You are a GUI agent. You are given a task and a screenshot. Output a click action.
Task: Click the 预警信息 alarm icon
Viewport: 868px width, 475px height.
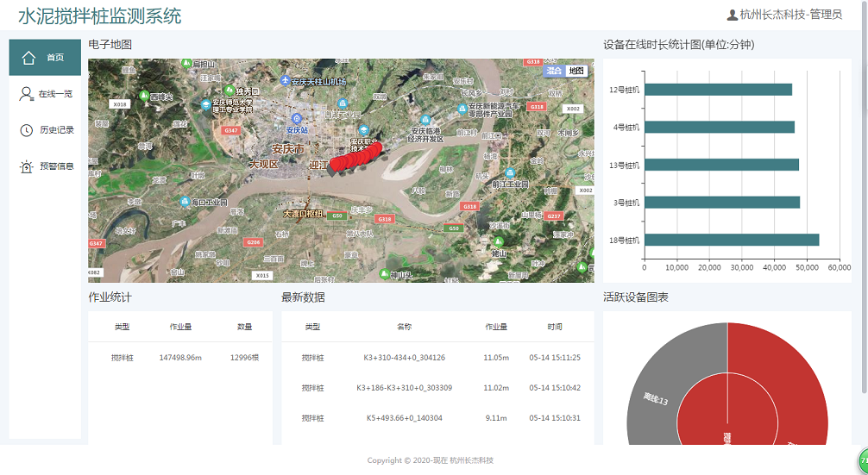[27, 166]
